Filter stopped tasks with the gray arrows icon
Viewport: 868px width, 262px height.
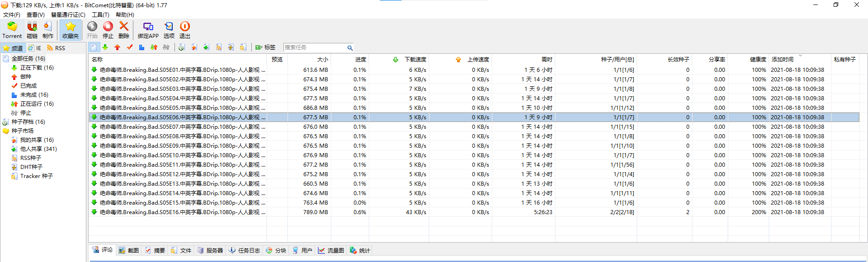click(x=166, y=47)
